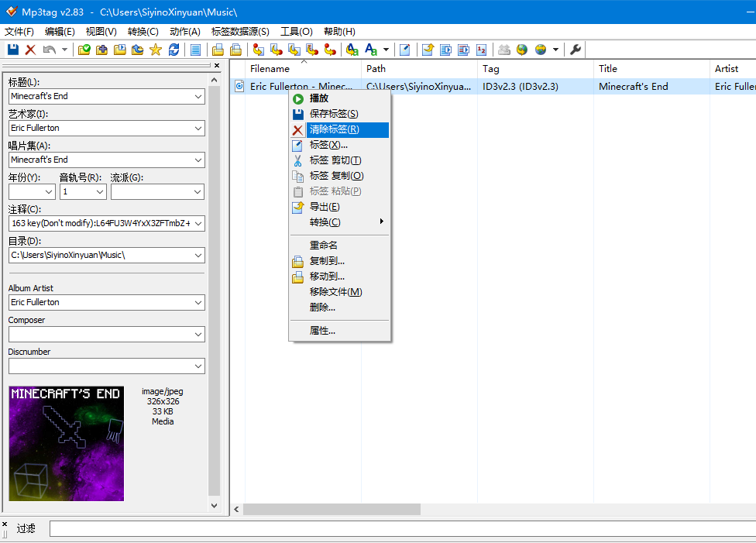Open the 流派 genre dropdown
756x543 pixels.
(197, 191)
